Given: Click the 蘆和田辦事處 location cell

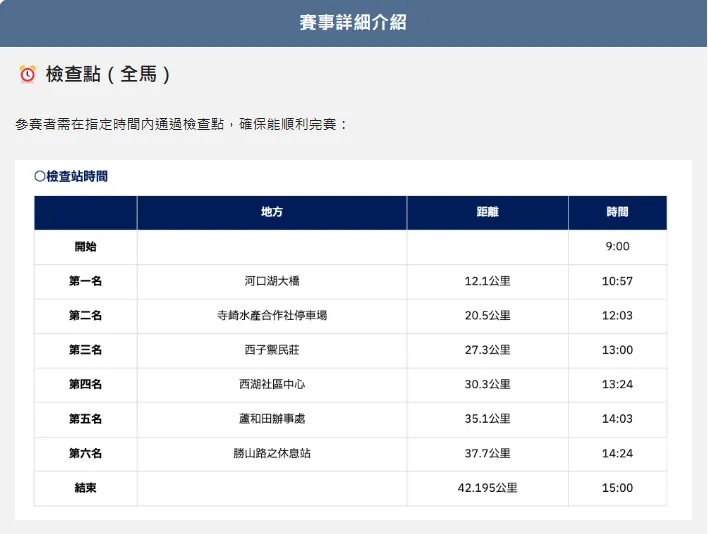Looking at the screenshot, I should coord(272,419).
